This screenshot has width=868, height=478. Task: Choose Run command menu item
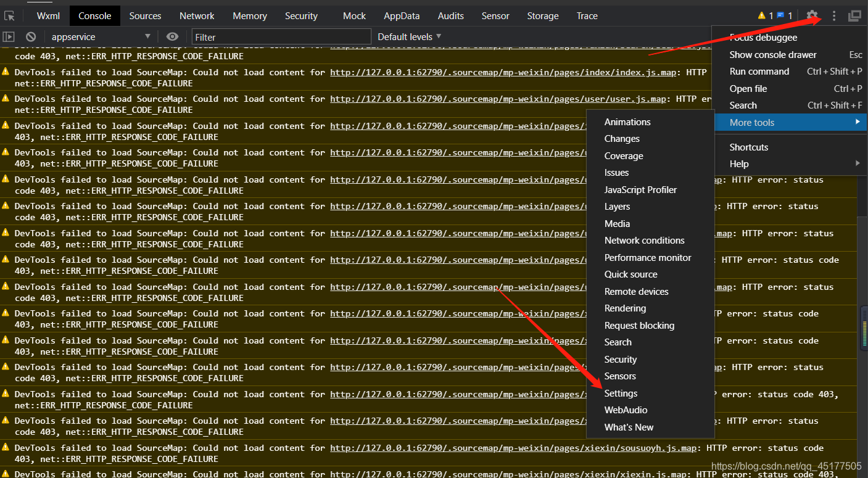790,72
